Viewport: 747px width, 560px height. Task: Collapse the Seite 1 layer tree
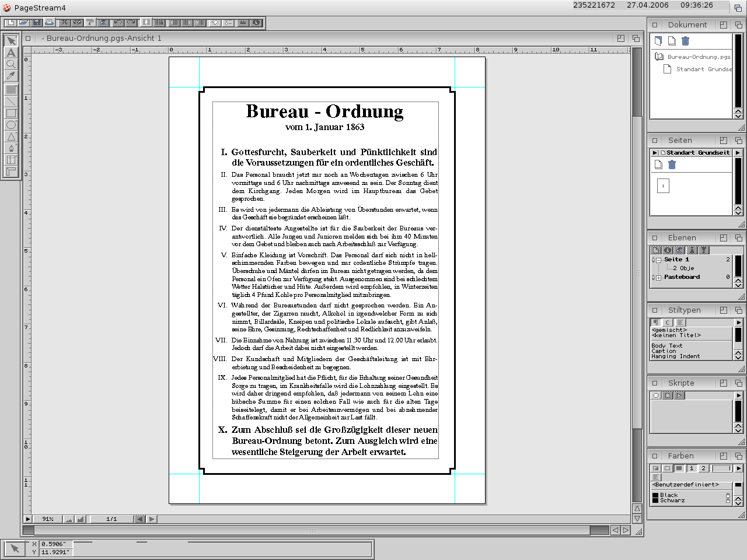[x=658, y=260]
